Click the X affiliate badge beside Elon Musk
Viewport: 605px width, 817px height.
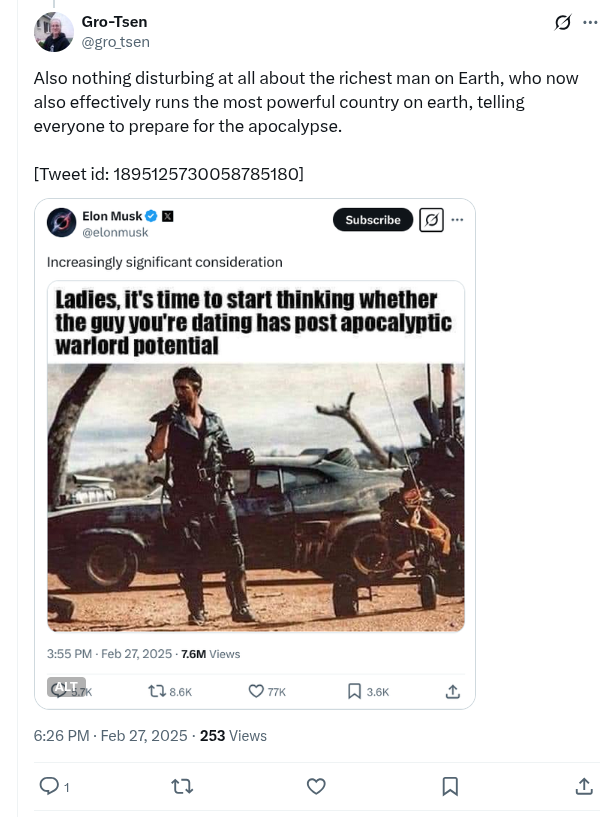point(167,216)
